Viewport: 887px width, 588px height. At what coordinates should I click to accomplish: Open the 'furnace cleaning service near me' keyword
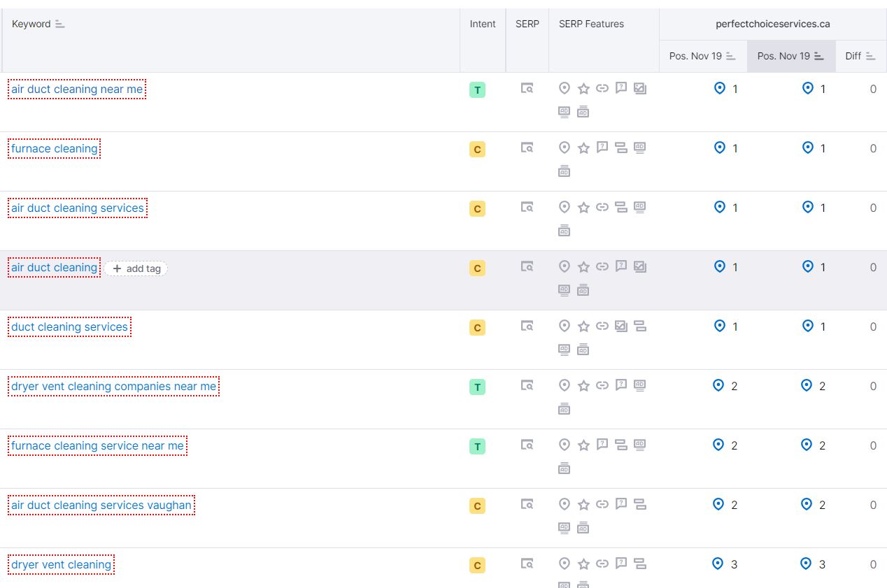click(x=97, y=445)
